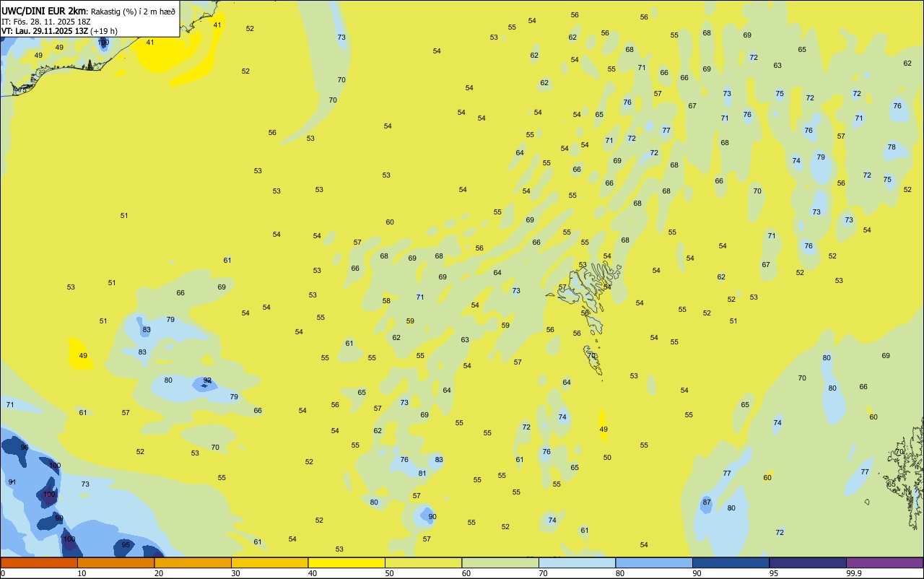The height and width of the screenshot is (579, 924).
Task: Click the 30–40 amber legend swatch
Action: tap(269, 562)
